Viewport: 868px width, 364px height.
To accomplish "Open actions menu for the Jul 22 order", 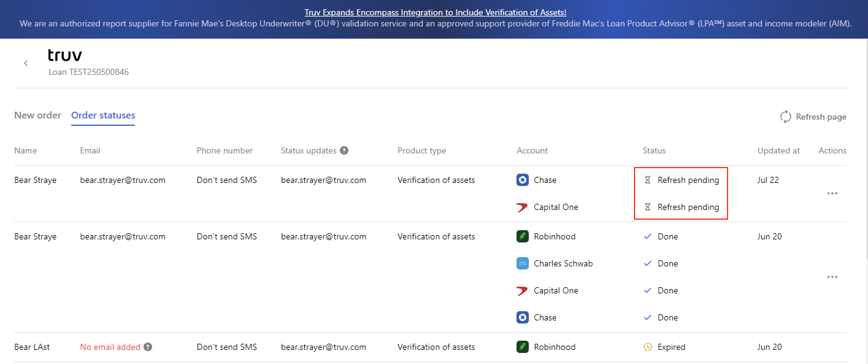I will tap(832, 193).
